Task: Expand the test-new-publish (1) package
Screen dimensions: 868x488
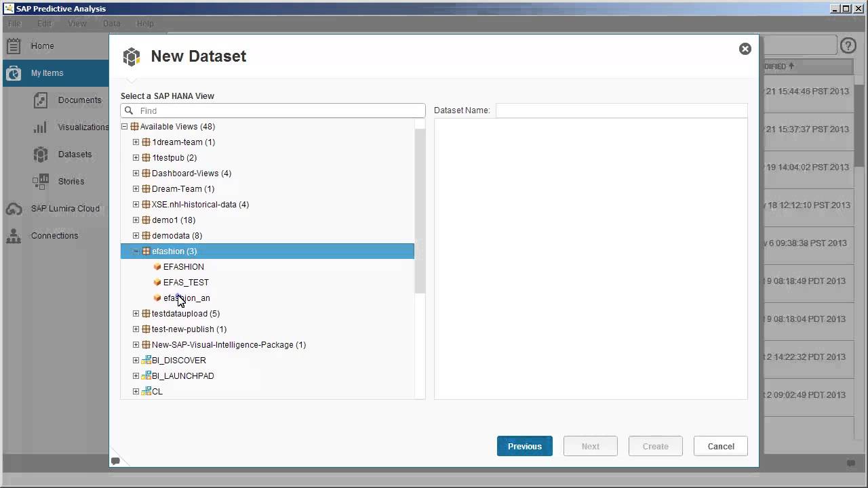Action: coord(136,329)
